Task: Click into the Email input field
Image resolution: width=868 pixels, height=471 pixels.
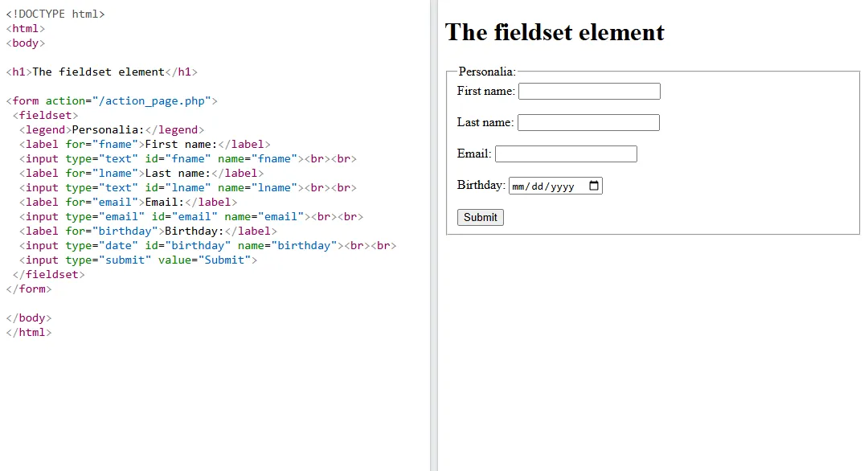Action: (566, 154)
